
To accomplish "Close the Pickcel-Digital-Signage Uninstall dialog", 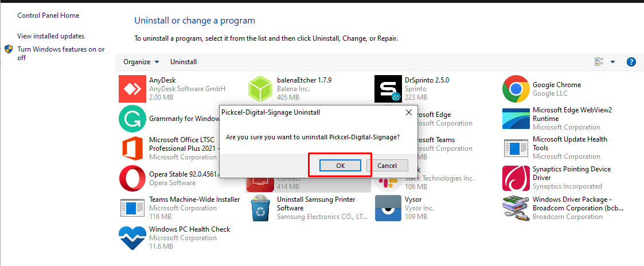I will (x=409, y=112).
